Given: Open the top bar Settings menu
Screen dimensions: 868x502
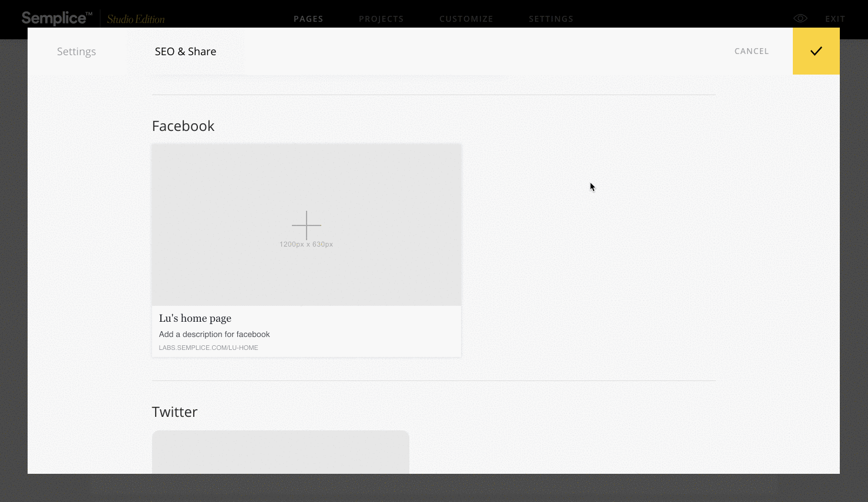Looking at the screenshot, I should (551, 19).
